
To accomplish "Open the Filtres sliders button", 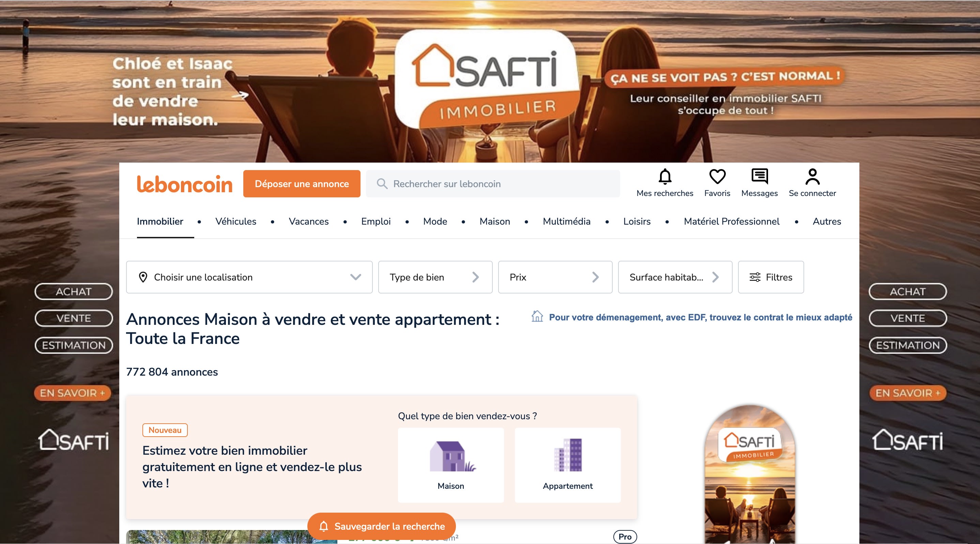I will pyautogui.click(x=771, y=277).
